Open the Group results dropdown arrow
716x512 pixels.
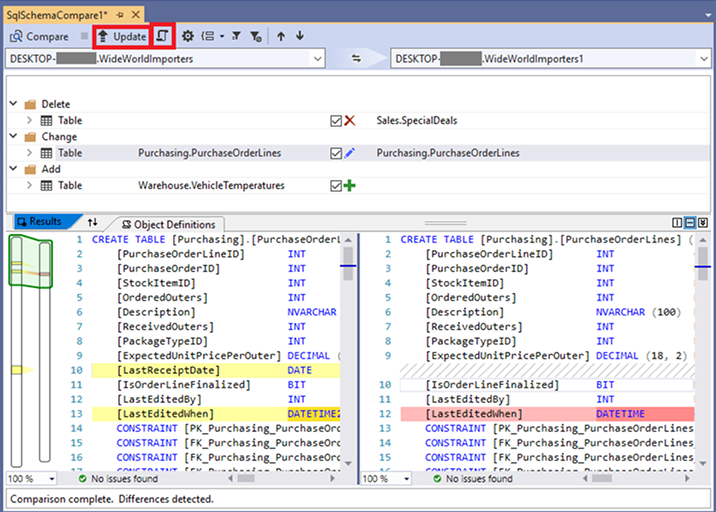pos(222,36)
